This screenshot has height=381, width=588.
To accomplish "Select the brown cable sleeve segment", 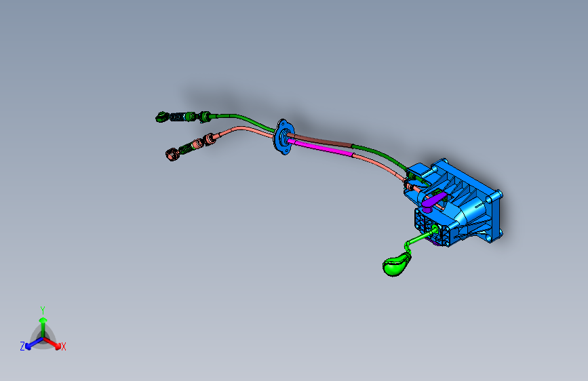I will (x=320, y=140).
